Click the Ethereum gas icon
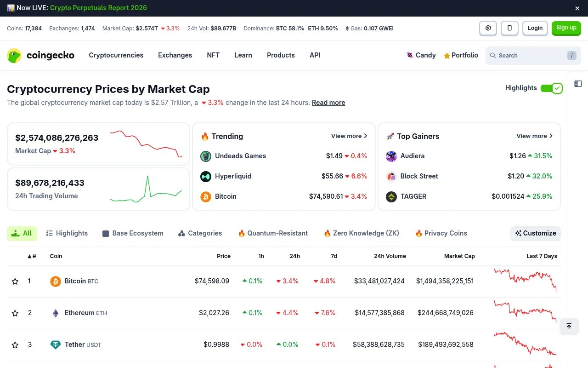The height and width of the screenshot is (368, 588). click(x=347, y=29)
